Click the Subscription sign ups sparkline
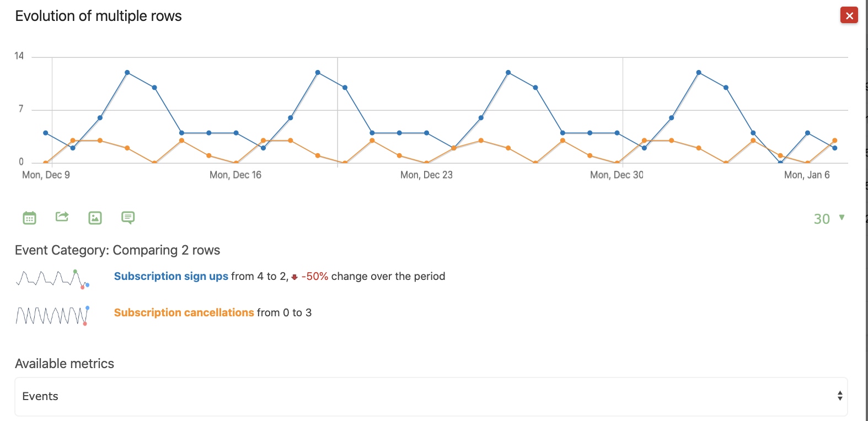868x421 pixels. coord(53,278)
